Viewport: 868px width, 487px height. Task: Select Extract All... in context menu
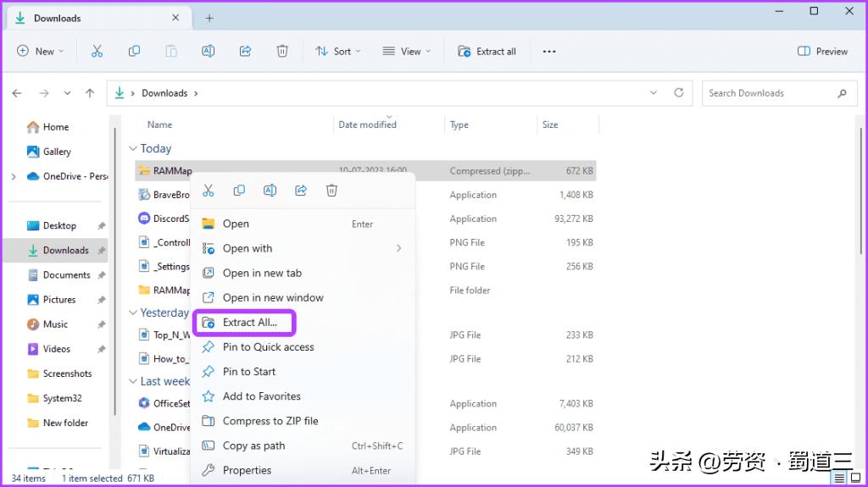[x=245, y=322]
